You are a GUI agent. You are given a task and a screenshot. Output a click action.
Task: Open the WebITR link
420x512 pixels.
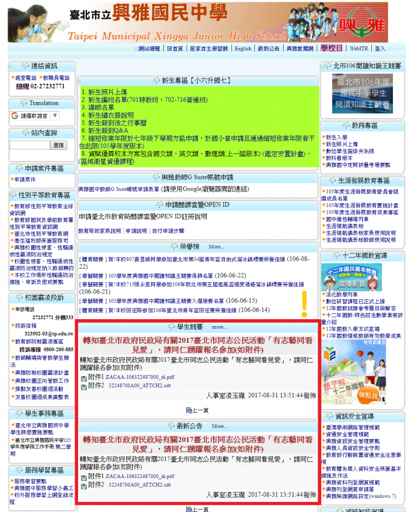359,49
